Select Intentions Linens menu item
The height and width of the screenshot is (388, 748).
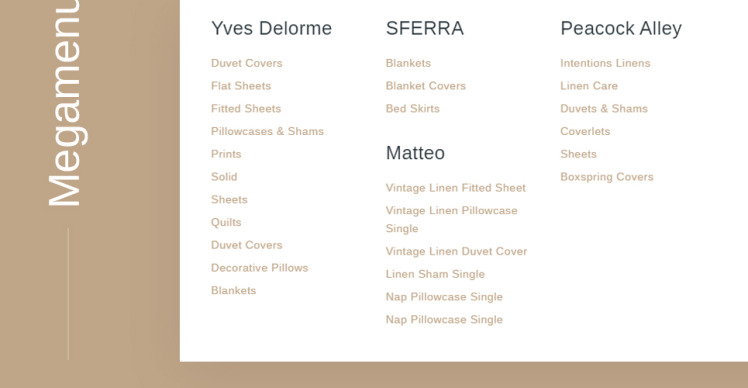tap(605, 63)
